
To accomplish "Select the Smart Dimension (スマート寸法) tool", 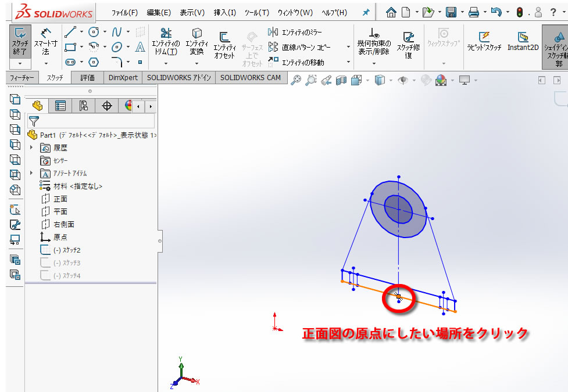I will 46,42.
